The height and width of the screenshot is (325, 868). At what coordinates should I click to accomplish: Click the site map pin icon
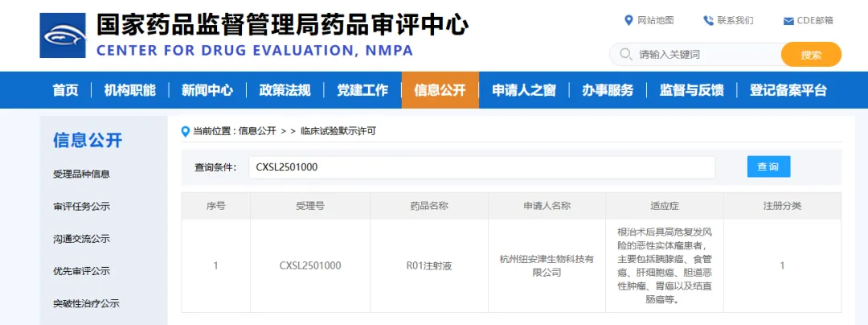click(x=628, y=20)
